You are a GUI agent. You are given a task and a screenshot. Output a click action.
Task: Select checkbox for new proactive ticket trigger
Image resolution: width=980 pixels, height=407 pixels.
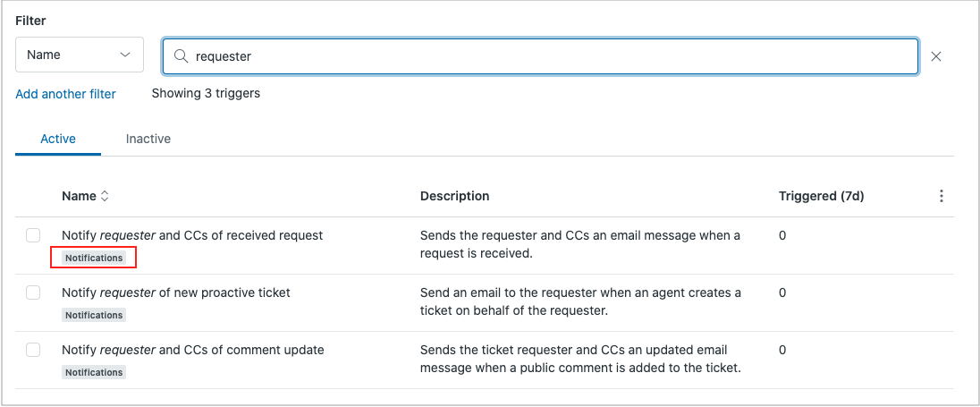pyautogui.click(x=33, y=293)
